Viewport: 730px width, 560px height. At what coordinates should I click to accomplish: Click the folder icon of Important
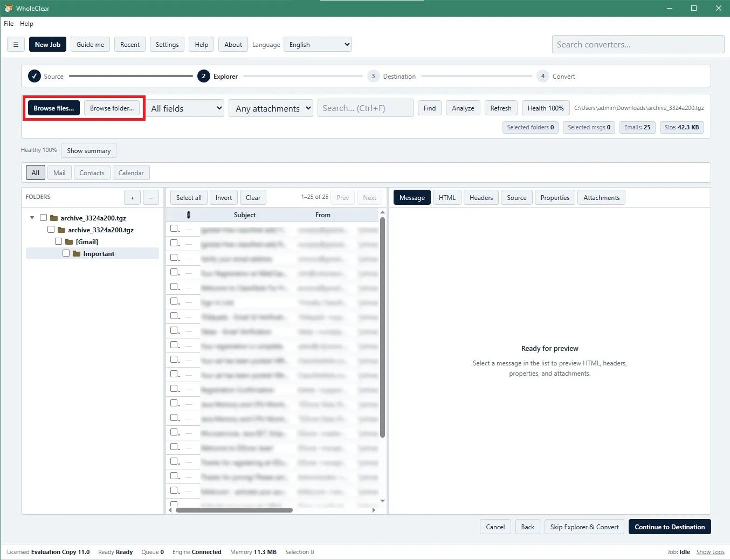[x=77, y=253]
